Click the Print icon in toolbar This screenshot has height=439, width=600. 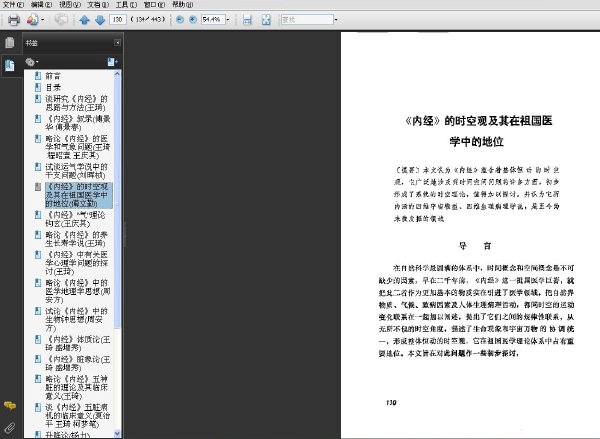point(14,20)
